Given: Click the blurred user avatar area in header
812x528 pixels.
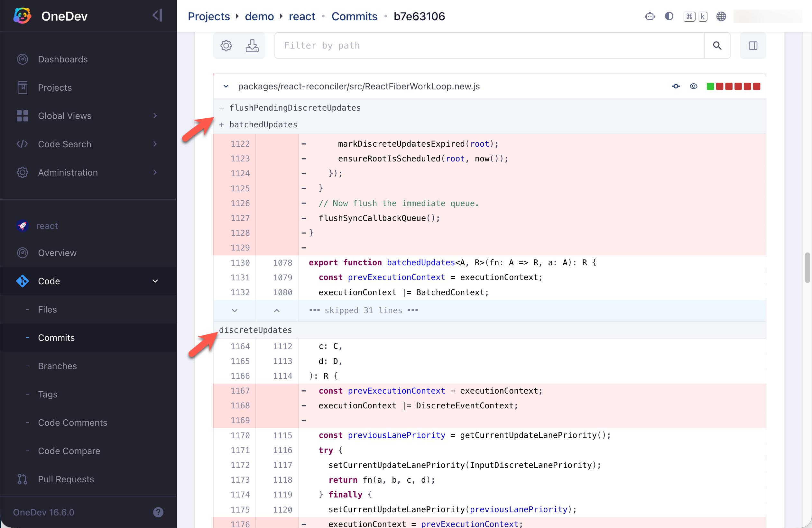Looking at the screenshot, I should [768, 16].
